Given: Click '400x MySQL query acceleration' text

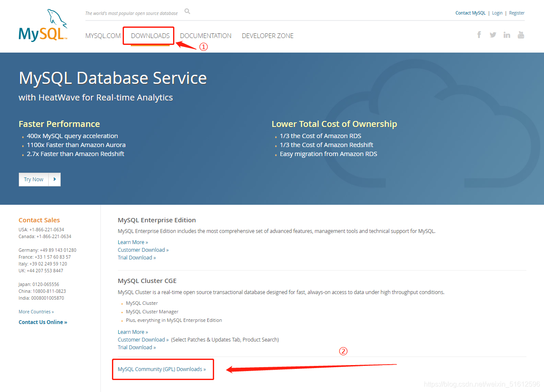Looking at the screenshot, I should pos(72,136).
